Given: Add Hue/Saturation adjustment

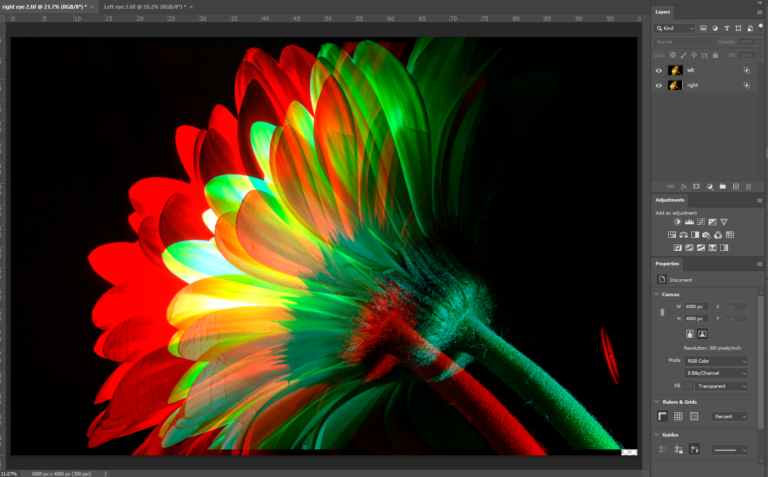Looking at the screenshot, I should pos(672,235).
